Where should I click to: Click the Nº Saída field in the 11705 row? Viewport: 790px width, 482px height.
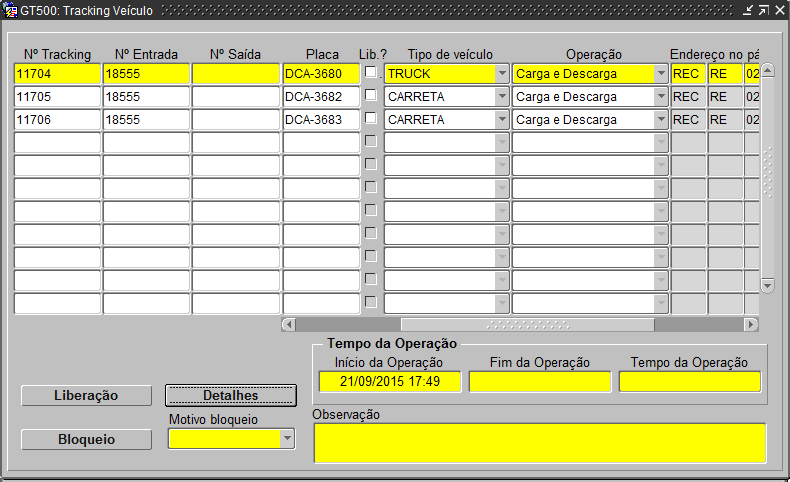click(x=236, y=97)
